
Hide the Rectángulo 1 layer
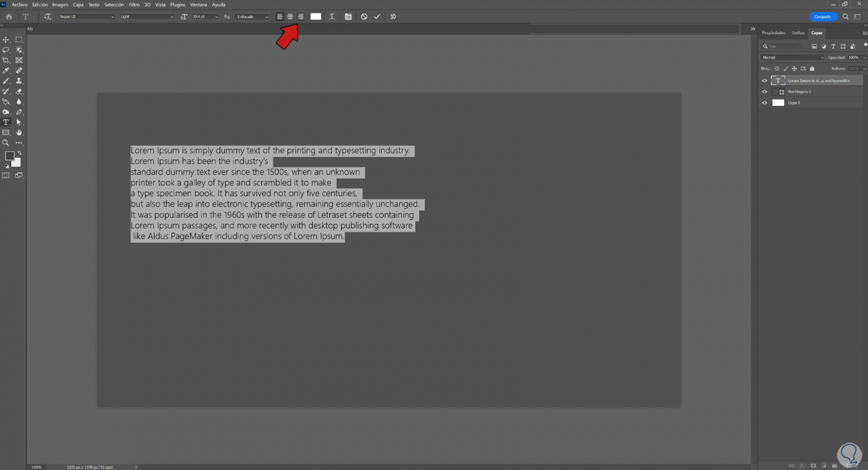click(x=764, y=92)
